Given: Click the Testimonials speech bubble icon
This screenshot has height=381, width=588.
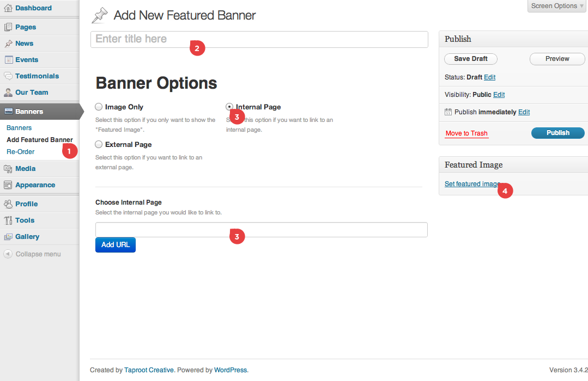Looking at the screenshot, I should pyautogui.click(x=8, y=76).
